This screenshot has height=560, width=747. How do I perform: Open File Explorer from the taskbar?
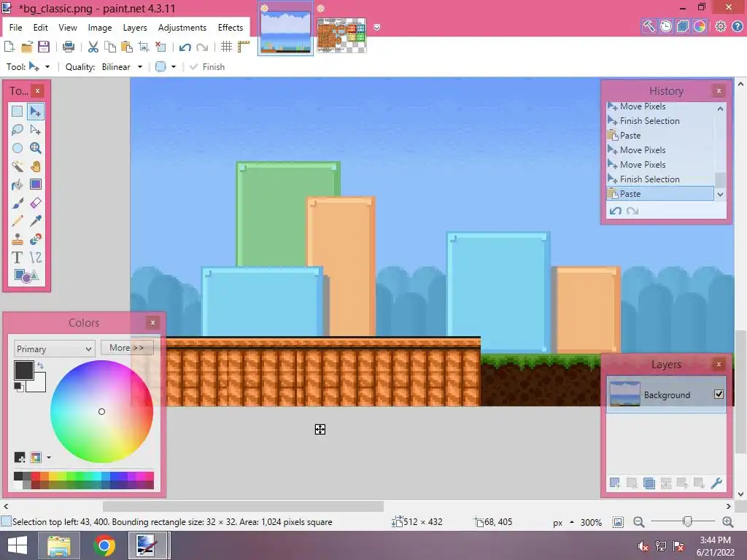click(x=59, y=545)
